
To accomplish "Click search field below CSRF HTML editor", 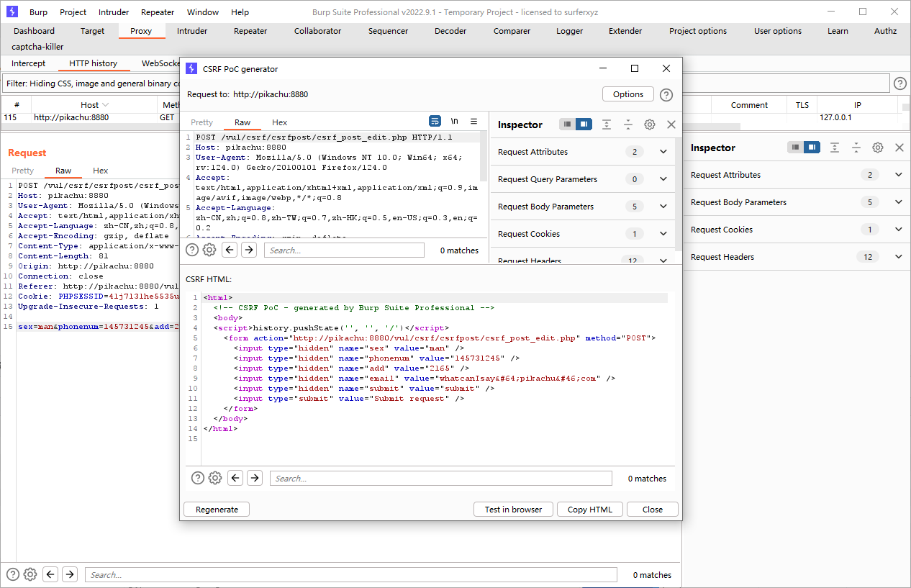I will [x=441, y=478].
